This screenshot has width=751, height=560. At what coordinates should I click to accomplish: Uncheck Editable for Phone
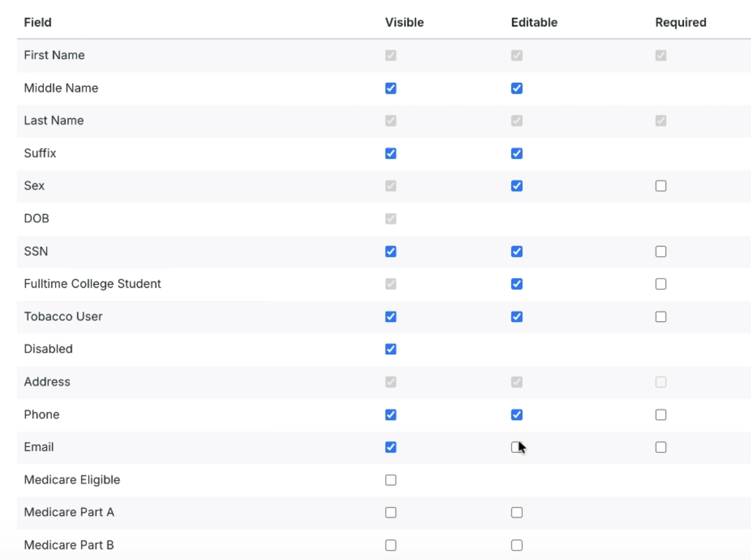tap(517, 414)
